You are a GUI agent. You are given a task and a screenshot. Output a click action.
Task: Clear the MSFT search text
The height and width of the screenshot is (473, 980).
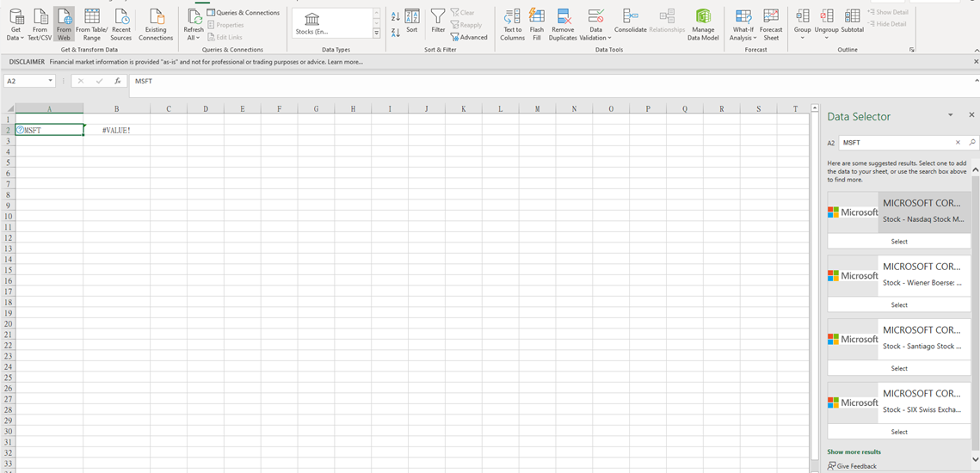958,143
